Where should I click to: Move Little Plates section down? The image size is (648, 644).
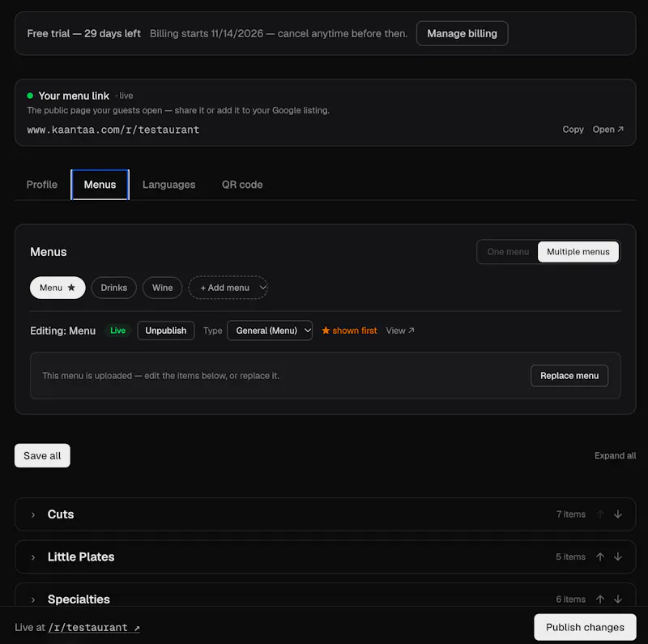[x=618, y=557]
